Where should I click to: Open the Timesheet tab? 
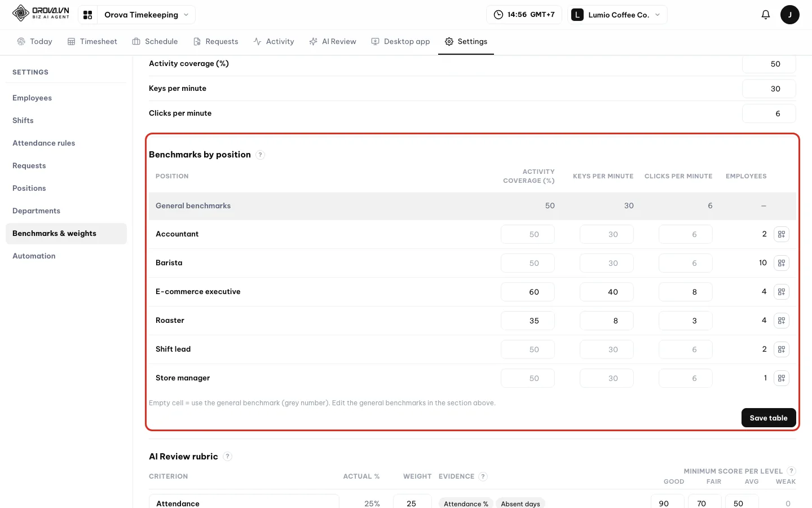[92, 42]
